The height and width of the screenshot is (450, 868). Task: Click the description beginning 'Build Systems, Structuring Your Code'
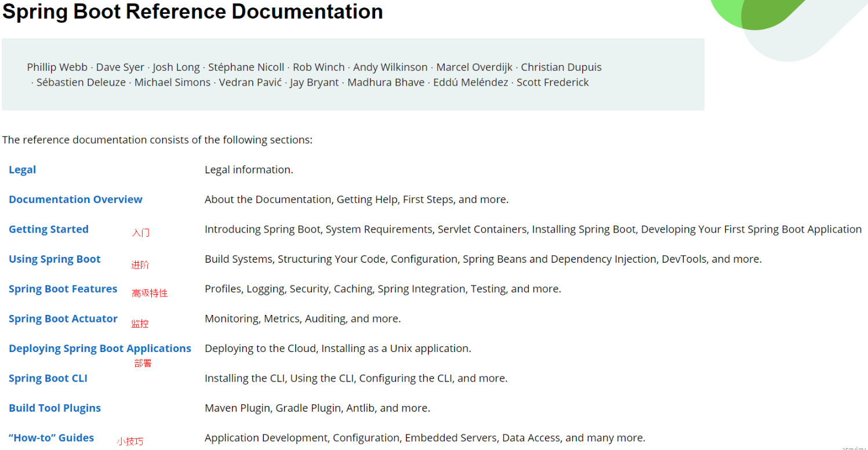(x=483, y=259)
